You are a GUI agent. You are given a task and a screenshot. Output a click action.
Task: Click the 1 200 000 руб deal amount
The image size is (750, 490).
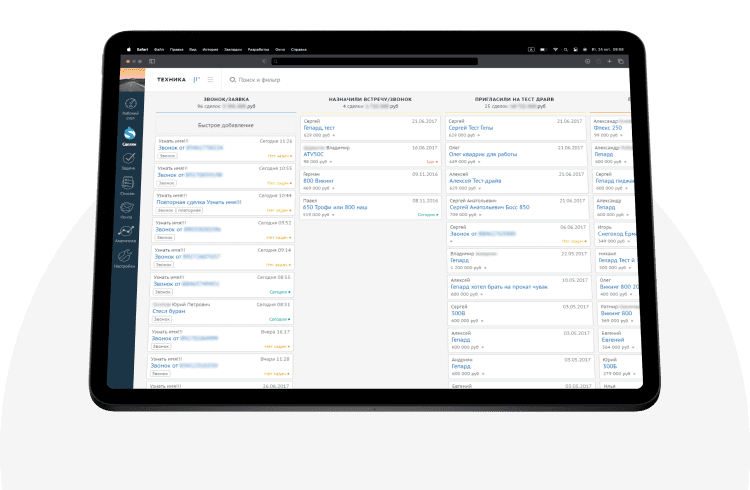point(466,267)
